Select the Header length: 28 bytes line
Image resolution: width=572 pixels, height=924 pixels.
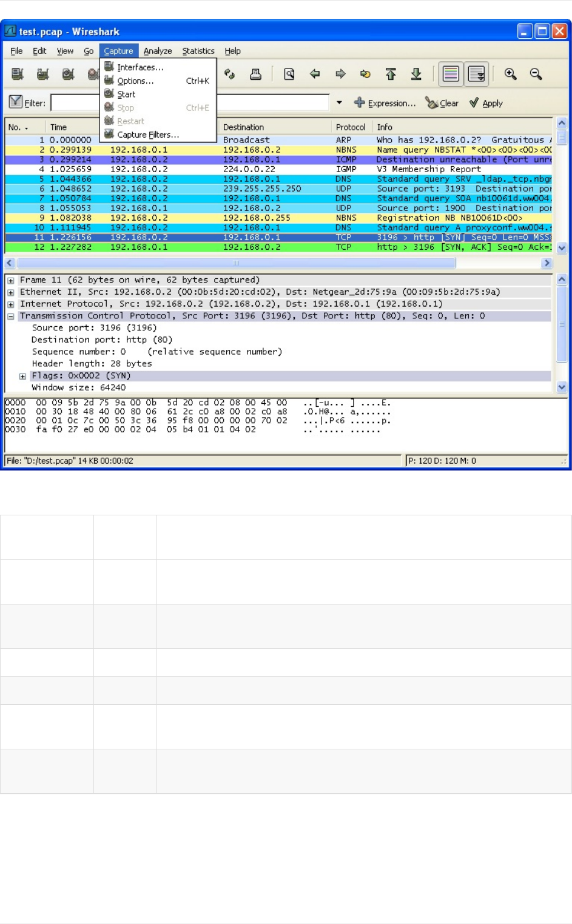point(92,364)
